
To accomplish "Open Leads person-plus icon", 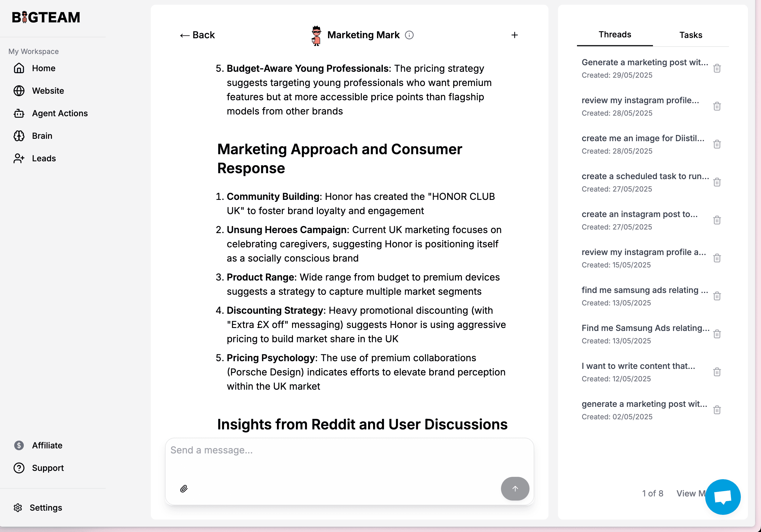I will (x=19, y=158).
